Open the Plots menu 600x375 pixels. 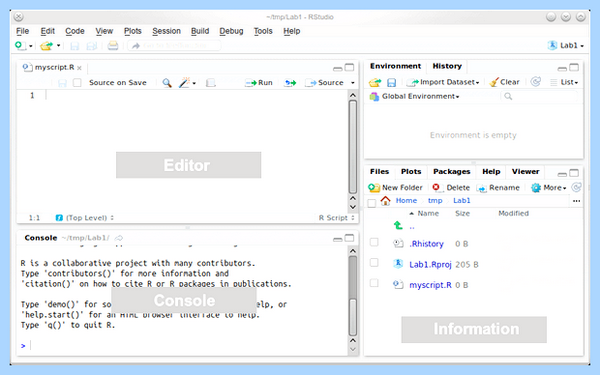tap(132, 31)
